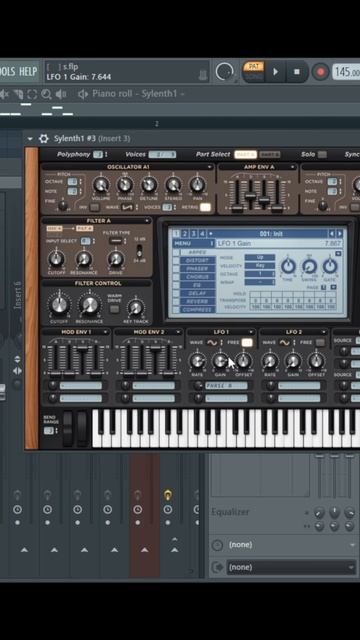Viewport: 360px width, 640px height.
Task: Click LFO 1 Rate knob
Action: 197,361
